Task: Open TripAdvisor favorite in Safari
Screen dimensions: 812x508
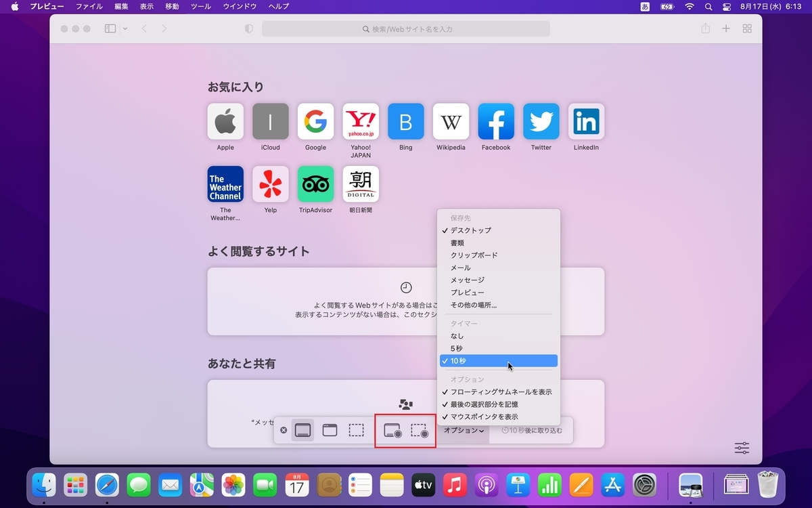Action: pyautogui.click(x=315, y=184)
